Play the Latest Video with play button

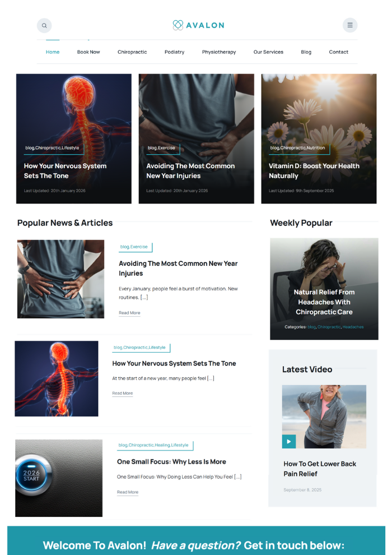289,441
